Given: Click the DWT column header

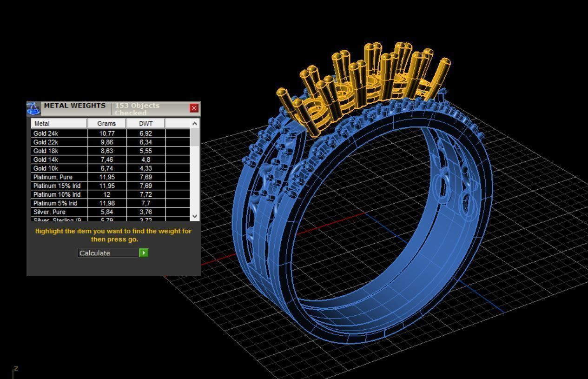Looking at the screenshot, I should coord(146,123).
